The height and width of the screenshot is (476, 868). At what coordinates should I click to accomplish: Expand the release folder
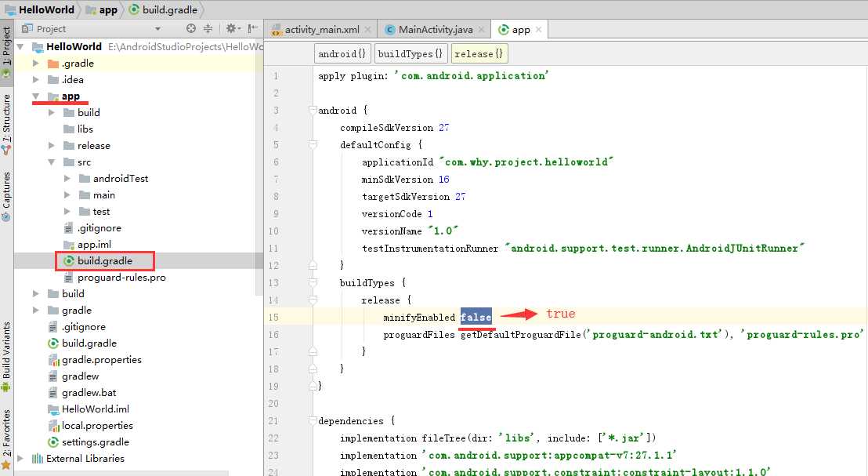click(x=52, y=146)
